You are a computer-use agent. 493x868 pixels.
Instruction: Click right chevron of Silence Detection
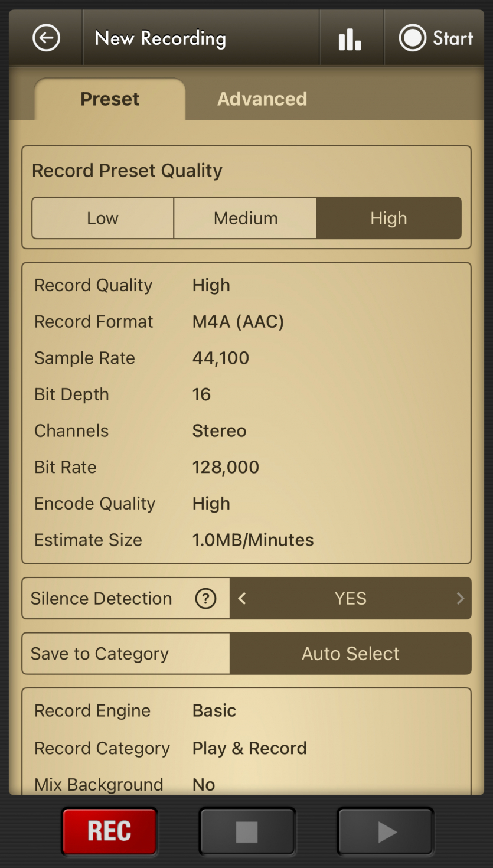(460, 599)
